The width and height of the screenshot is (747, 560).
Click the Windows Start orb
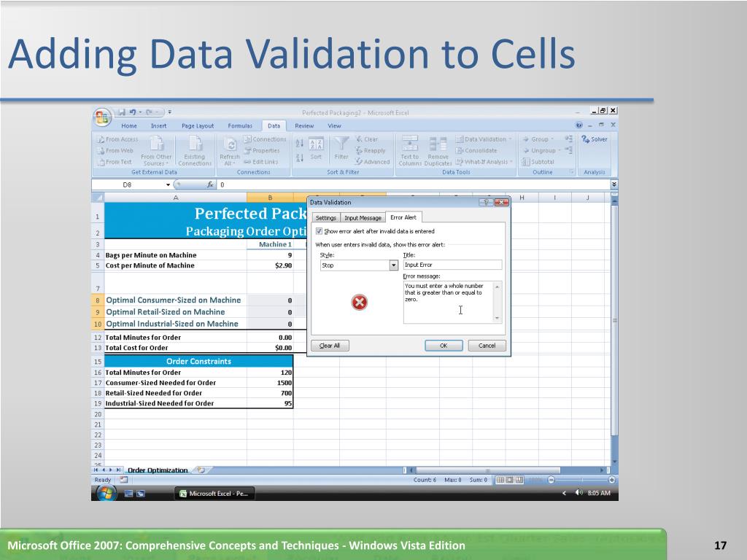coord(106,493)
